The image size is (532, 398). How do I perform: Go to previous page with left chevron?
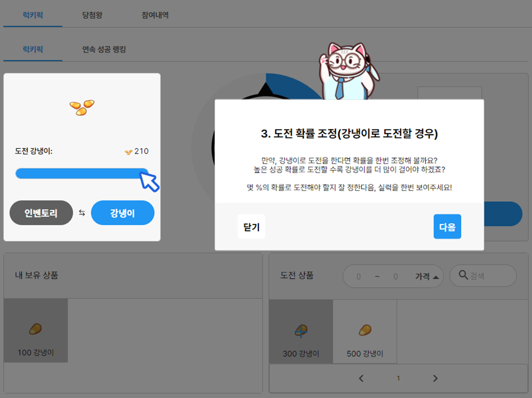361,379
